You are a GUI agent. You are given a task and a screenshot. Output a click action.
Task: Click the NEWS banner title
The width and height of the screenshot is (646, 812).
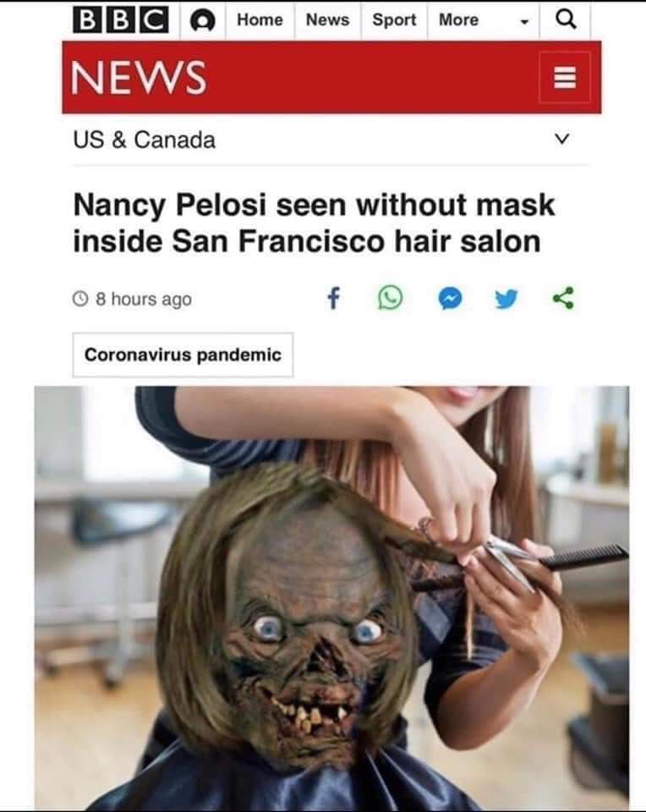[139, 78]
